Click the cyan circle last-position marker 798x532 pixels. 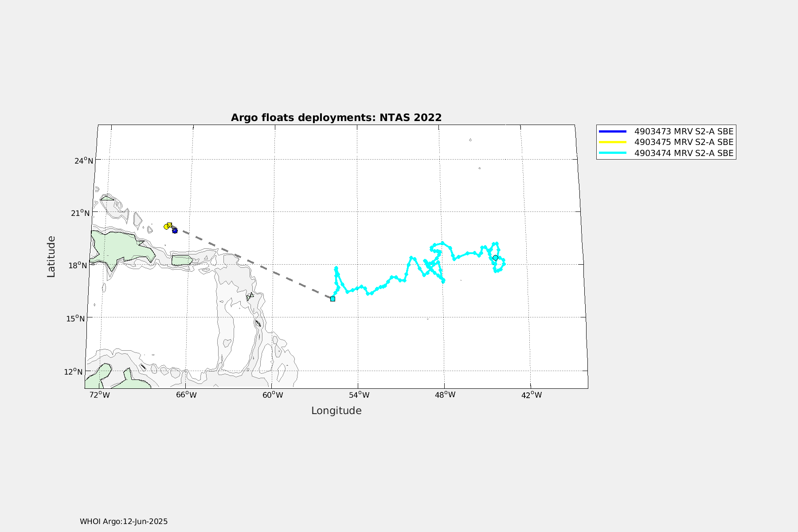(x=495, y=258)
